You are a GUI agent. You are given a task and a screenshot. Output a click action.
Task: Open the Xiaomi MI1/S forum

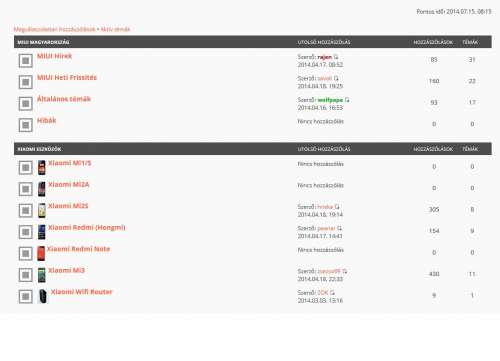coord(70,163)
